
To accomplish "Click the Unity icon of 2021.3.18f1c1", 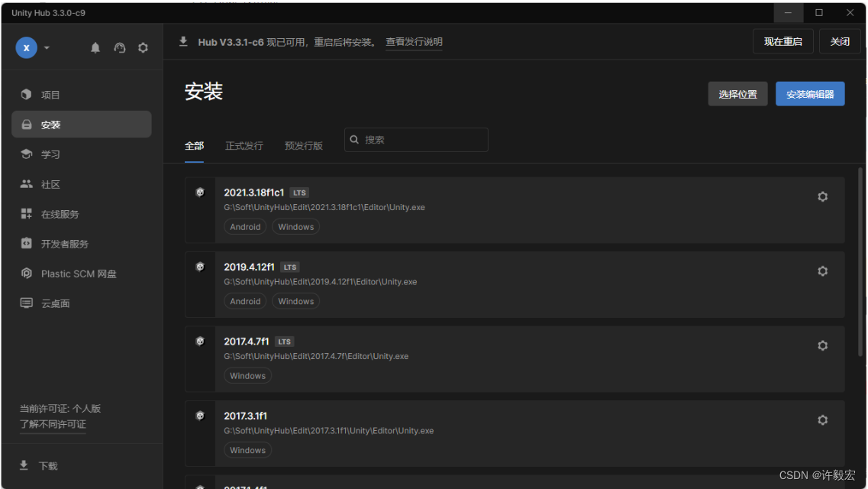I will point(200,193).
